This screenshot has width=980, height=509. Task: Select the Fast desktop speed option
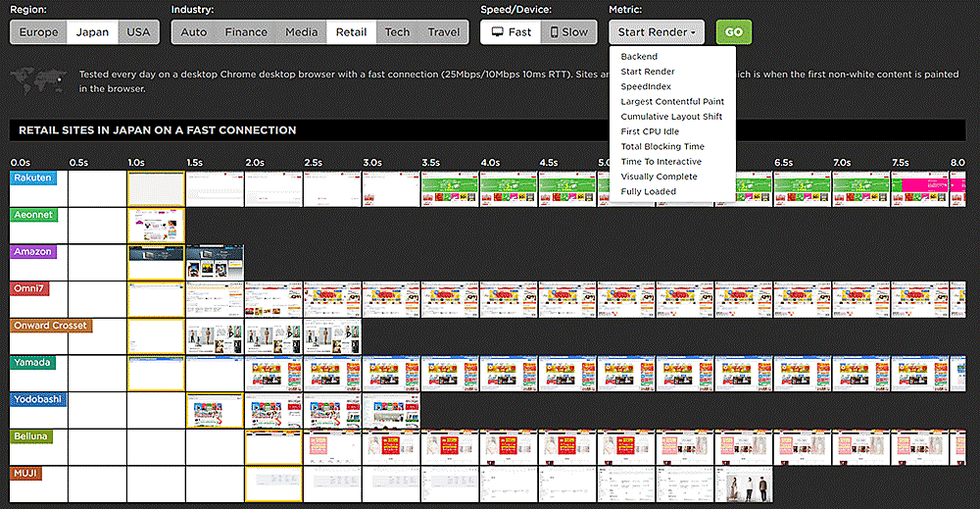click(x=510, y=32)
